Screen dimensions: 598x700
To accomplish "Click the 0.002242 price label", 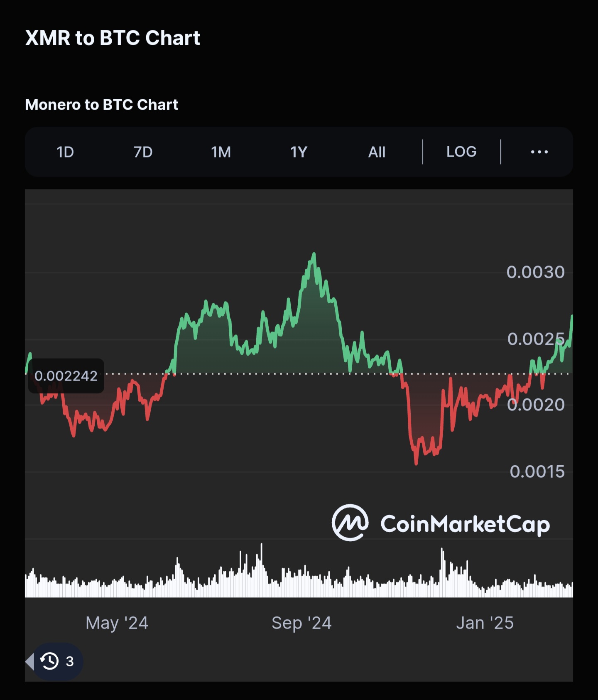I will pos(66,376).
